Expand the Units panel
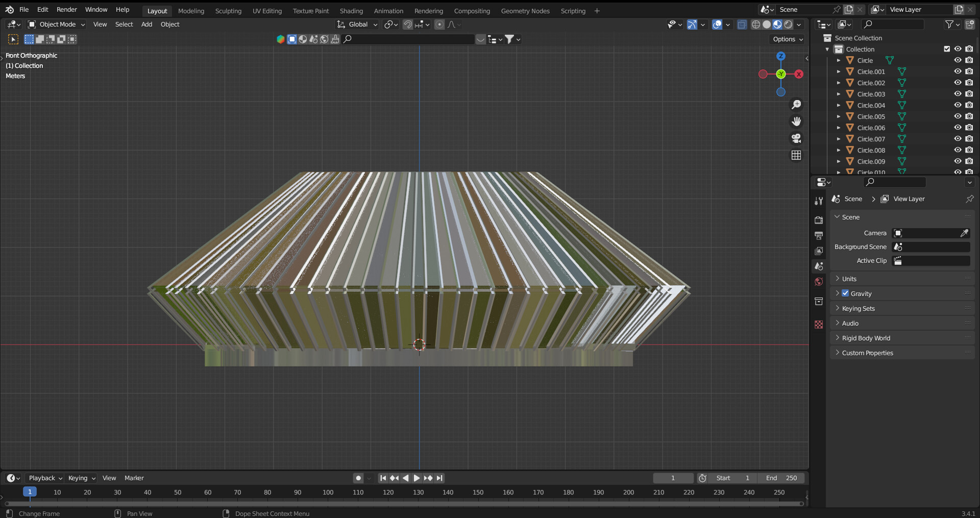 849,279
